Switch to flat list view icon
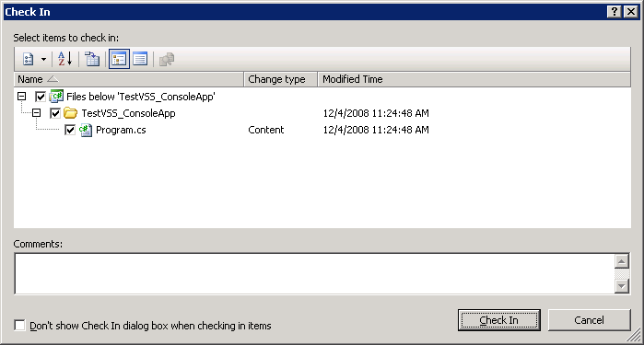Screen dimensions: 644x345 [140, 59]
